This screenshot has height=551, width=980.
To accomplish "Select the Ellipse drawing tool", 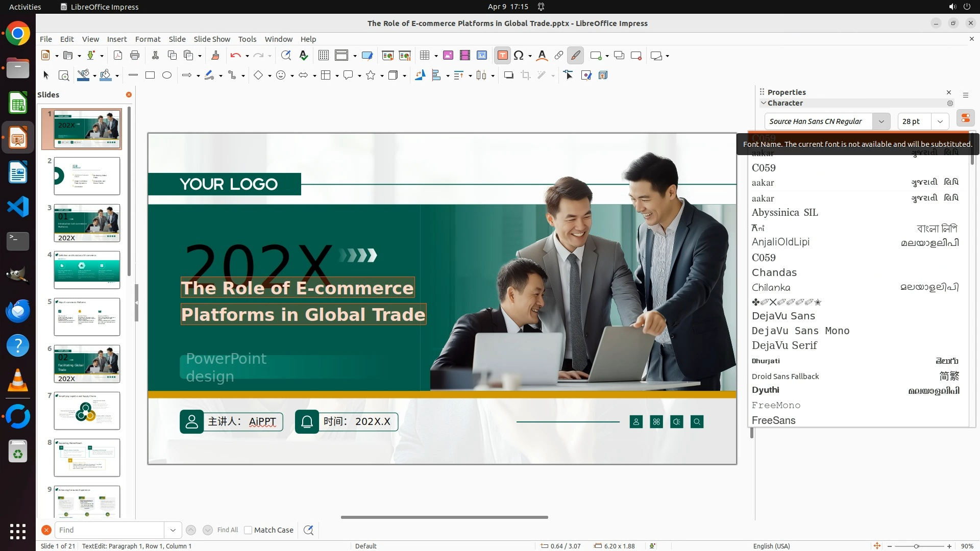I will [167, 76].
